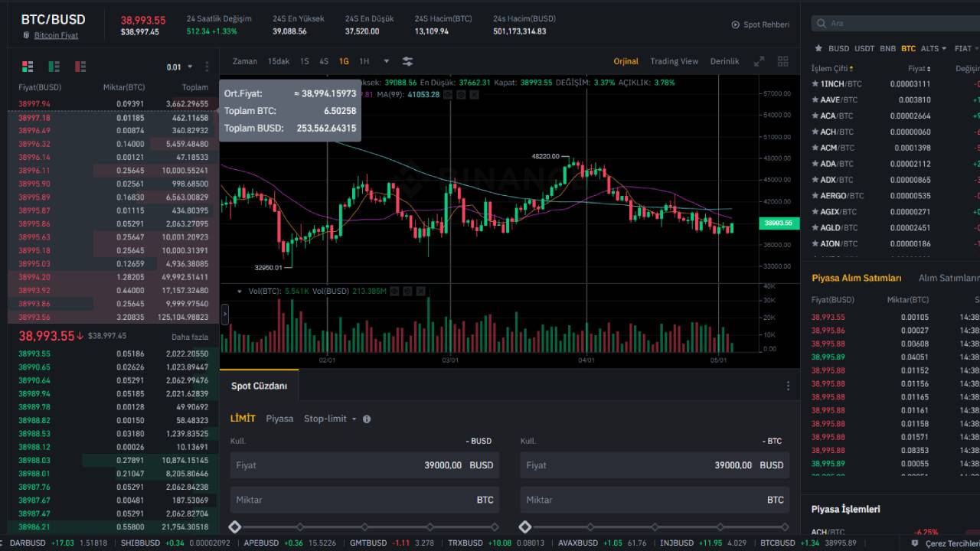
Task: Favorite the 1INCH/BTC pair star
Action: pos(815,84)
